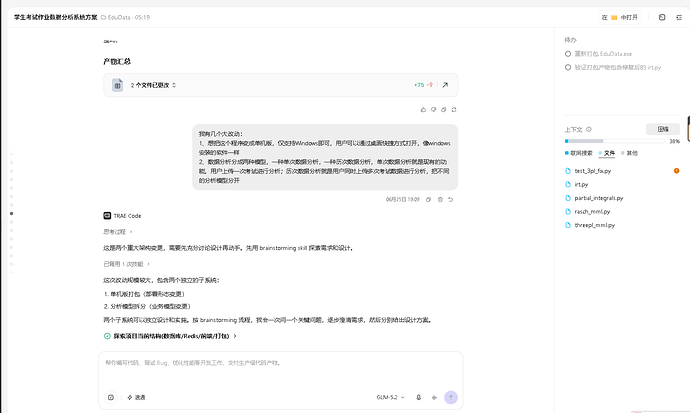This screenshot has height=413, width=690.
Task: Click the orange warning badge on test_3pl_fix.py
Action: (x=676, y=171)
